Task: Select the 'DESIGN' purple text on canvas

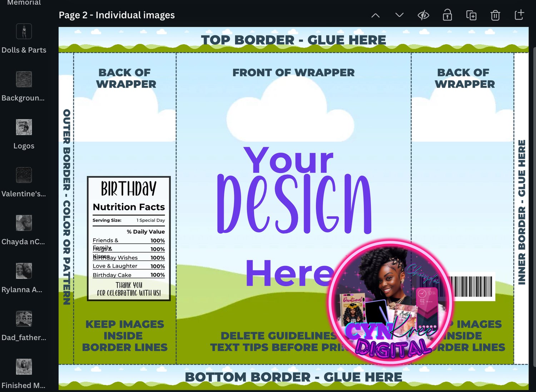Action: [x=294, y=204]
